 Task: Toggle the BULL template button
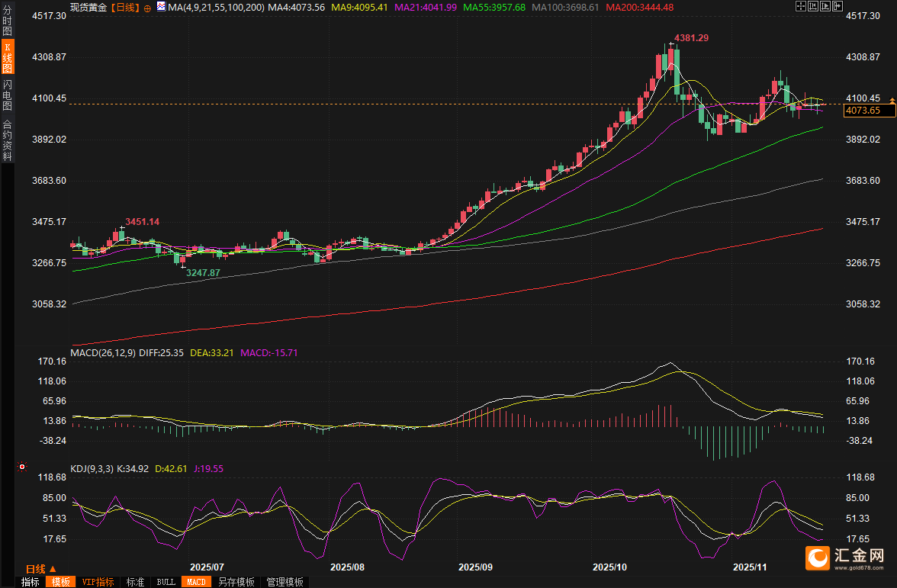tap(166, 582)
